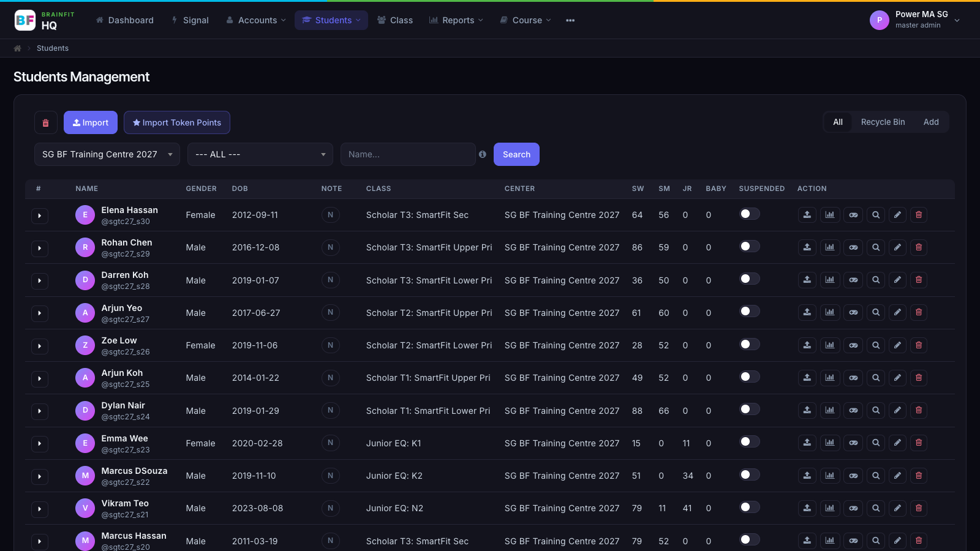Click the magnifier icon for Rohan Chen
Screen dimensions: 980x551
[876, 247]
